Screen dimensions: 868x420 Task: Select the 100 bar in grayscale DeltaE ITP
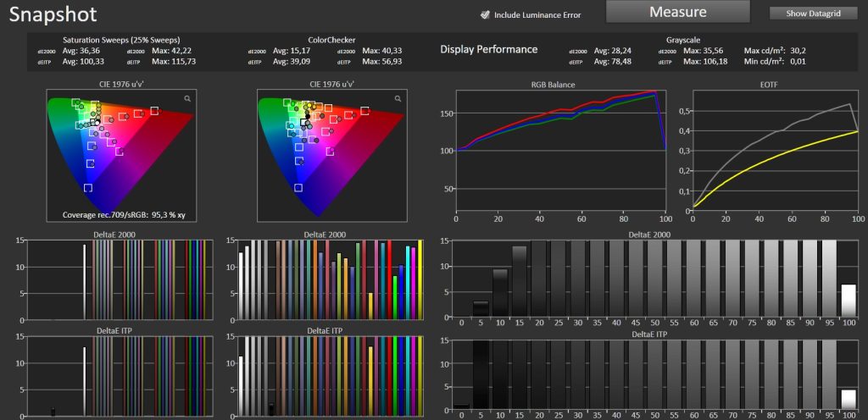tap(849, 399)
